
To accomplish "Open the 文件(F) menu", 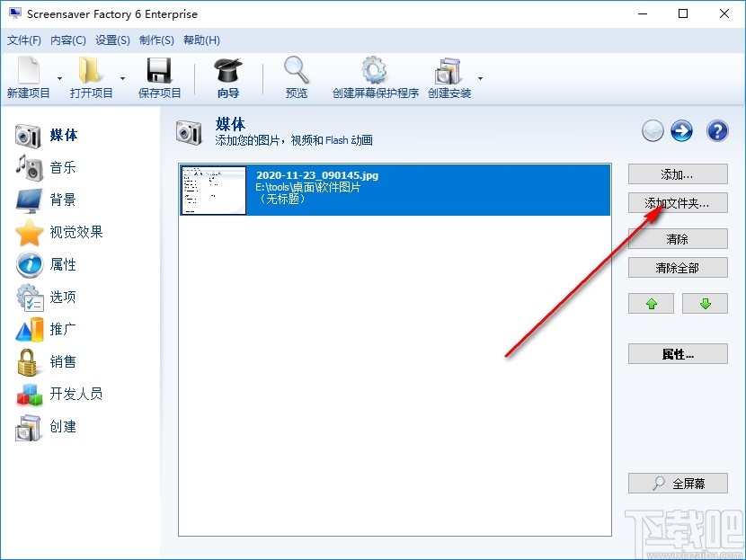I will coord(23,40).
